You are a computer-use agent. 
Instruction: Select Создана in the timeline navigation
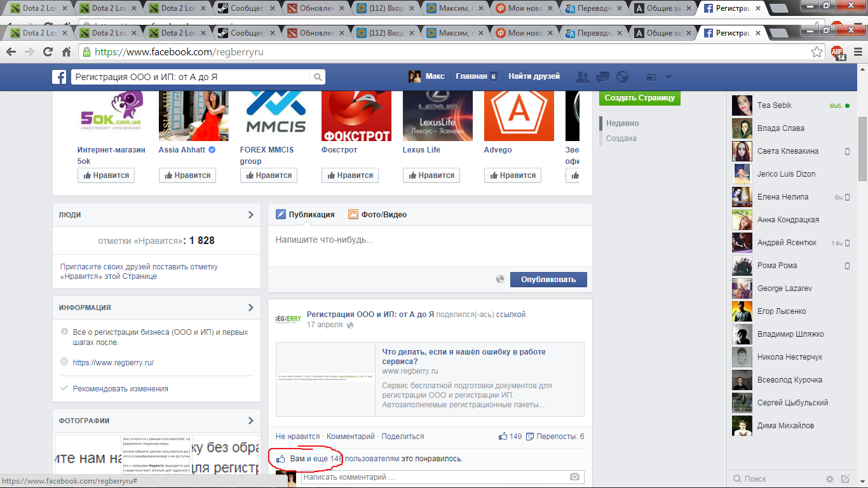coord(621,139)
